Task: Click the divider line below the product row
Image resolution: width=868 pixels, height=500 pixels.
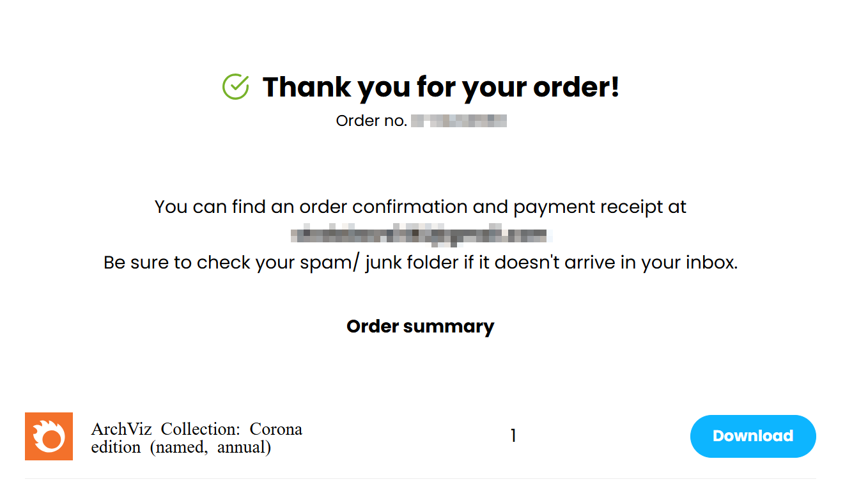Action: click(420, 478)
